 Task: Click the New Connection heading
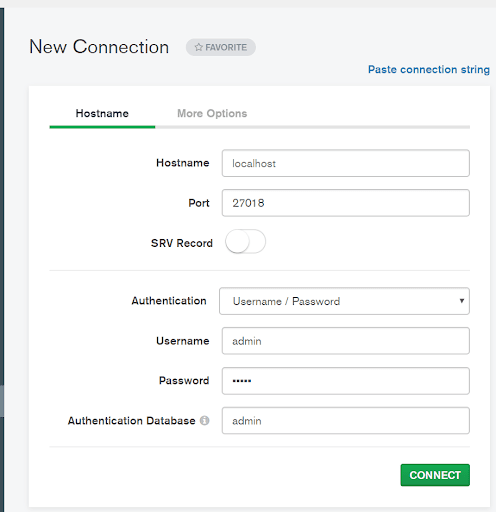(99, 47)
